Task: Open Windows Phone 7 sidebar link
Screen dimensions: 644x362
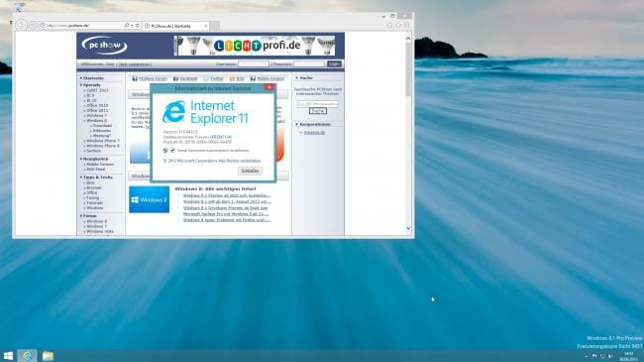Action: [x=103, y=141]
